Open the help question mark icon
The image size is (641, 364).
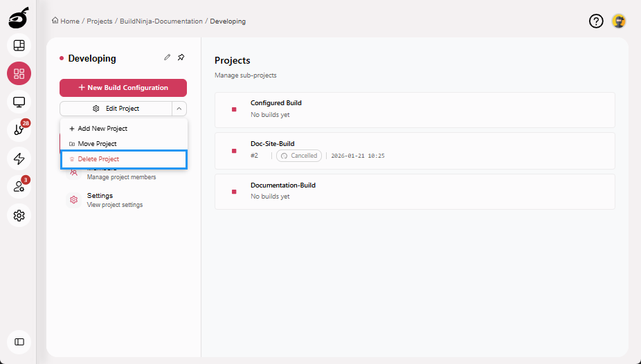(596, 21)
